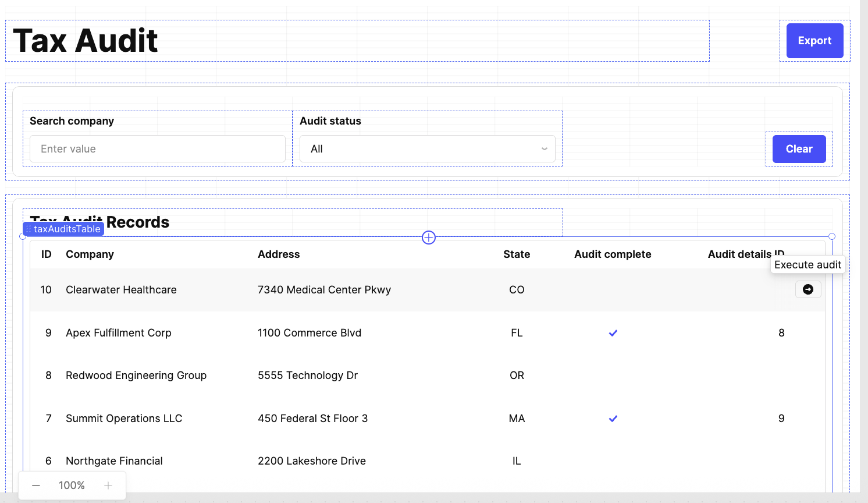The width and height of the screenshot is (868, 503).
Task: Open the Audit status dropdown showing All
Action: pyautogui.click(x=427, y=149)
